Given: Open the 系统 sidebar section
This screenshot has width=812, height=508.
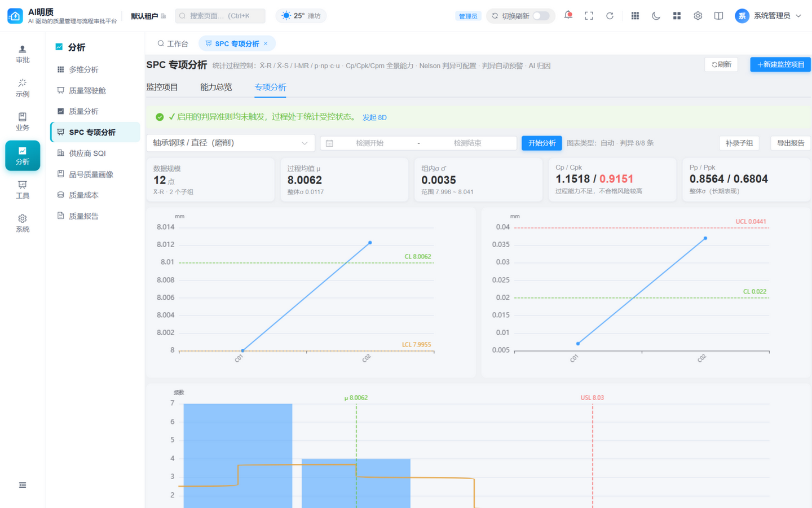Looking at the screenshot, I should tap(23, 224).
